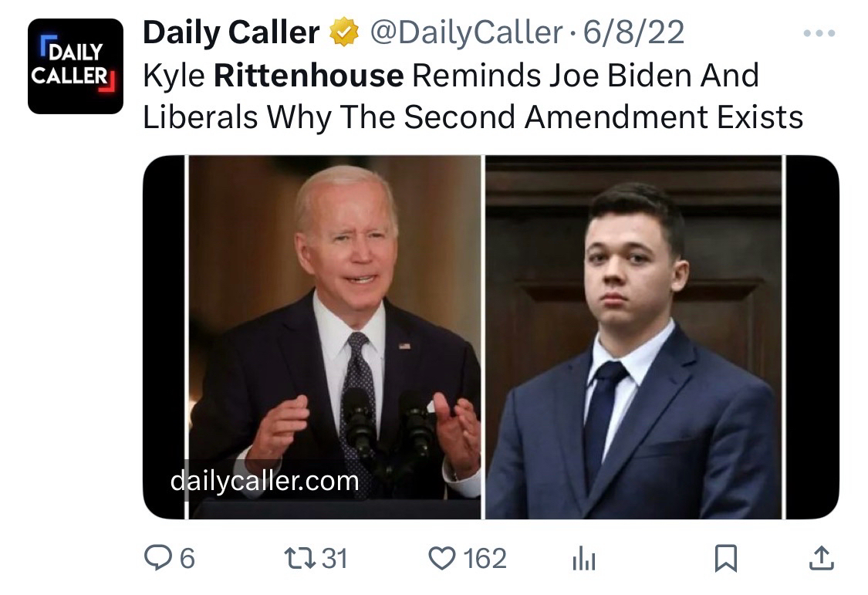This screenshot has width=868, height=595.
Task: Open the dailycaller.com link label
Action: pos(265,481)
